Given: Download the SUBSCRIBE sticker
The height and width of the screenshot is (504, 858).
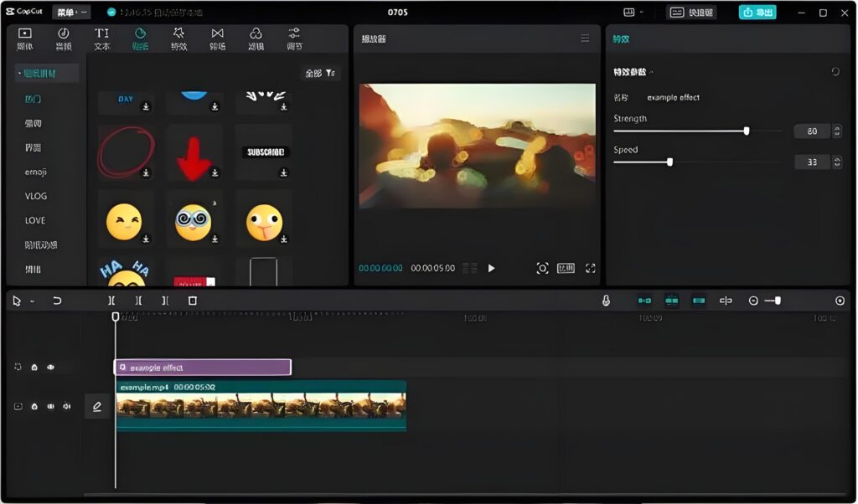Looking at the screenshot, I should click(x=284, y=172).
